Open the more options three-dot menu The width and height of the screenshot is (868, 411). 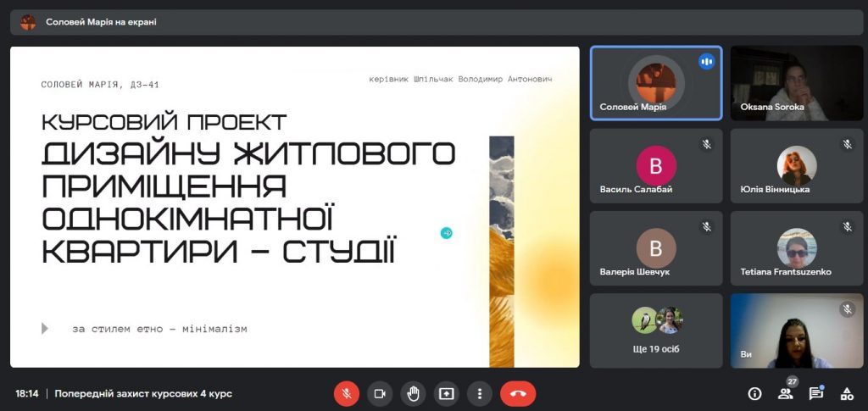click(x=480, y=393)
